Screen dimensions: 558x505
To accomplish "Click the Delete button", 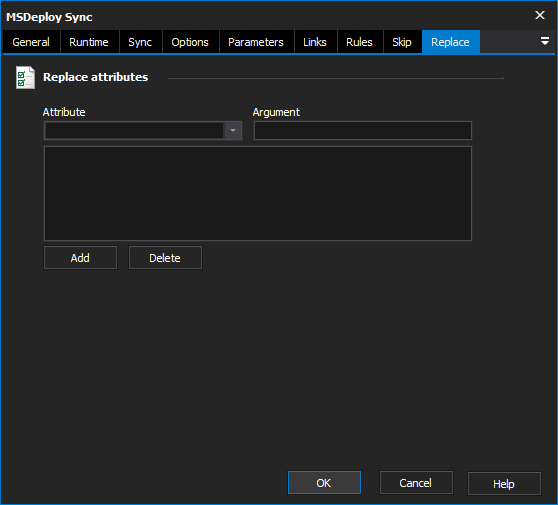I will point(165,258).
